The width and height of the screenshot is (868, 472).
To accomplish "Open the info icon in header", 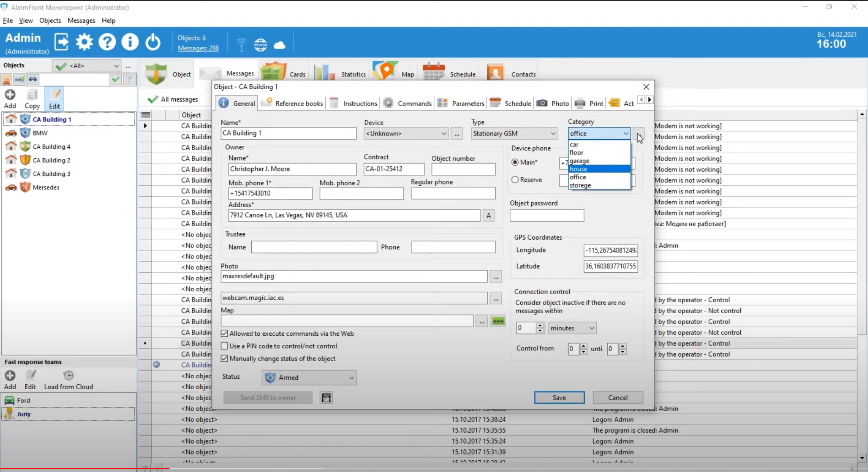I will [x=130, y=42].
